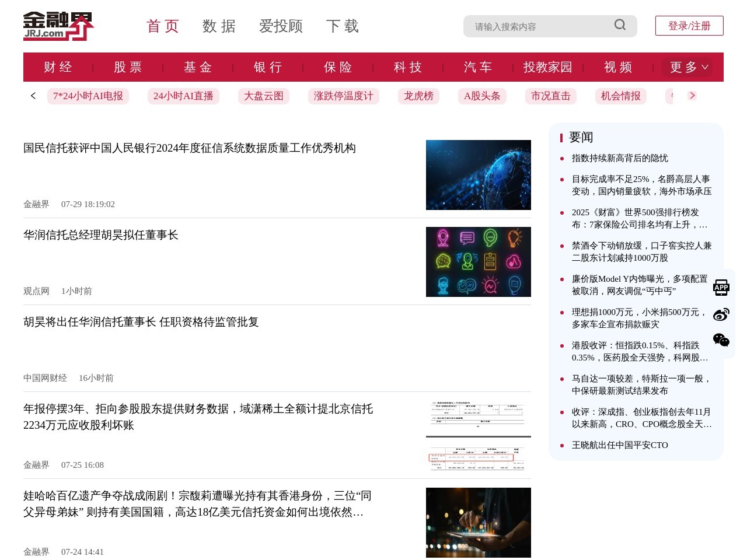Expand the 更多 dropdown menu
Screen dimensions: 747x560
pyautogui.click(x=687, y=67)
